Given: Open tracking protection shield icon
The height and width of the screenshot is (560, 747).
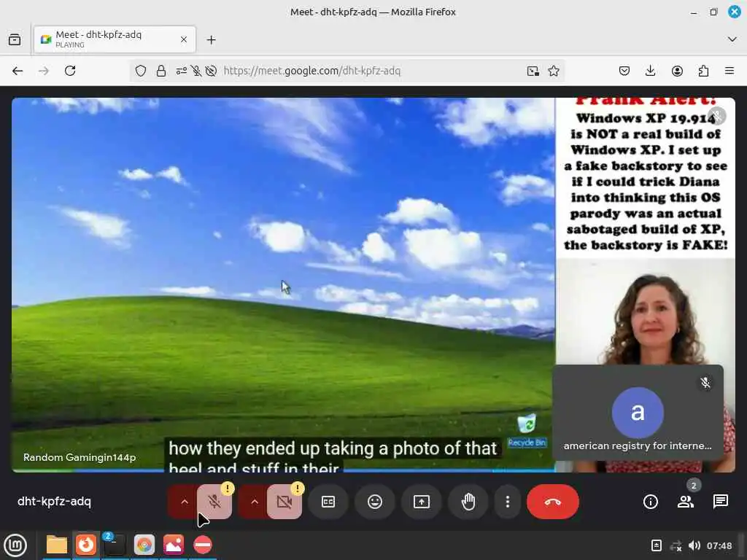Looking at the screenshot, I should click(x=141, y=71).
